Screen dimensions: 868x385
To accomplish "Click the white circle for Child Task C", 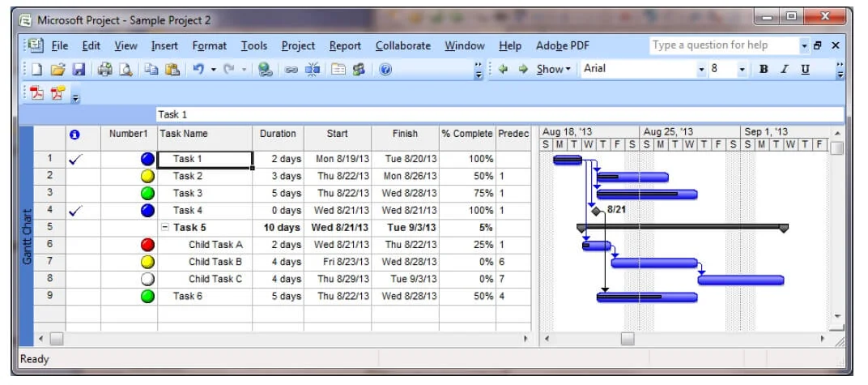I will 147,279.
